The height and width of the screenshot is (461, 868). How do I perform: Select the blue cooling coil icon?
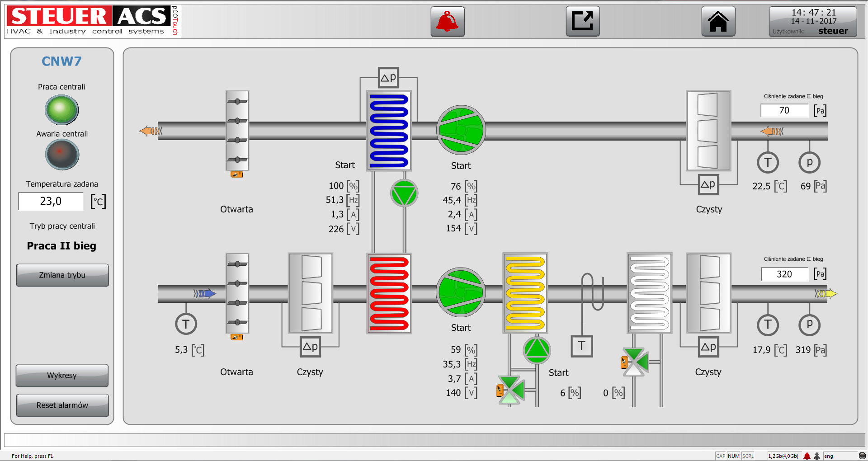click(389, 131)
